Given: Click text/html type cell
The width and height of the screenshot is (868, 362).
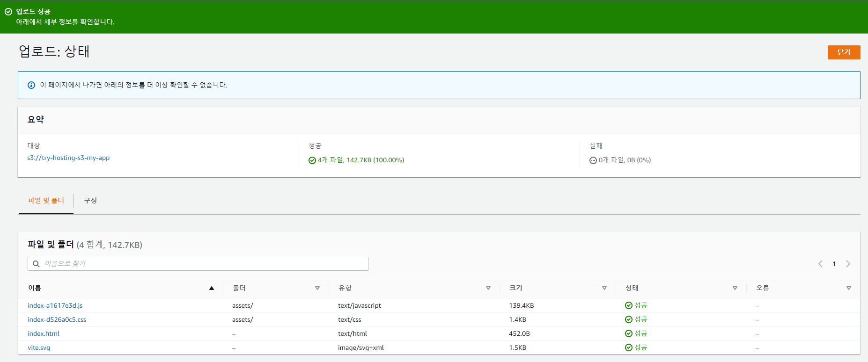Looking at the screenshot, I should coord(353,333).
